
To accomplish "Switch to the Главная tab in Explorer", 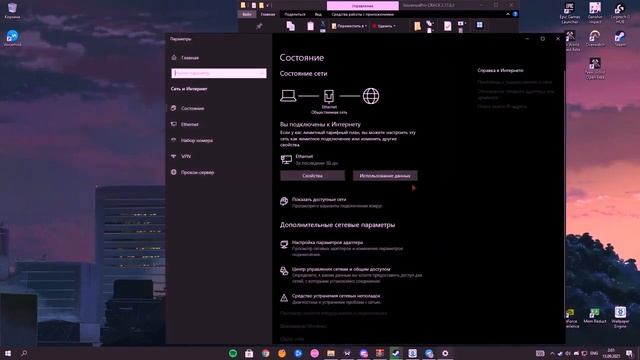I will point(268,14).
